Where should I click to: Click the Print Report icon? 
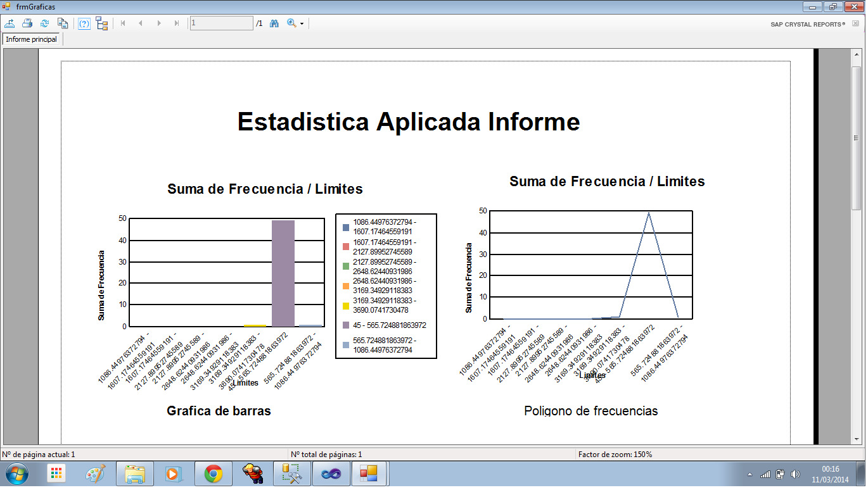(x=27, y=23)
